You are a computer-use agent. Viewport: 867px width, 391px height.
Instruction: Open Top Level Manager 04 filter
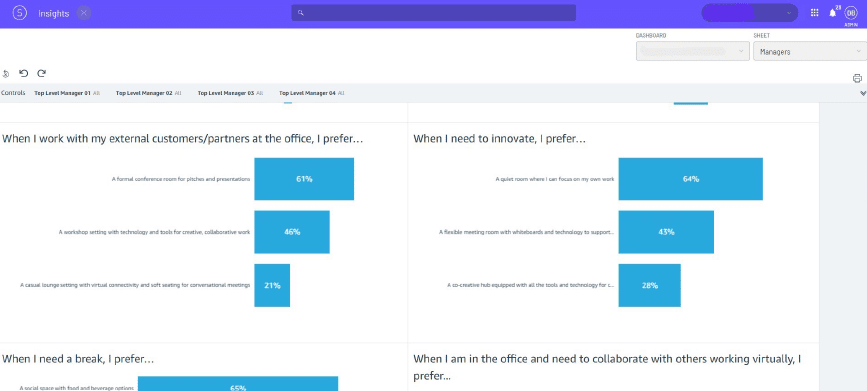311,93
